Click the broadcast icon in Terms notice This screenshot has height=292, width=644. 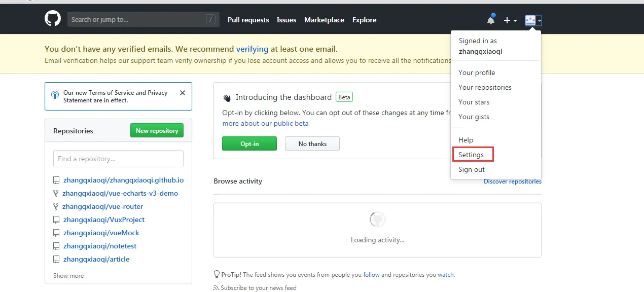[55, 95]
